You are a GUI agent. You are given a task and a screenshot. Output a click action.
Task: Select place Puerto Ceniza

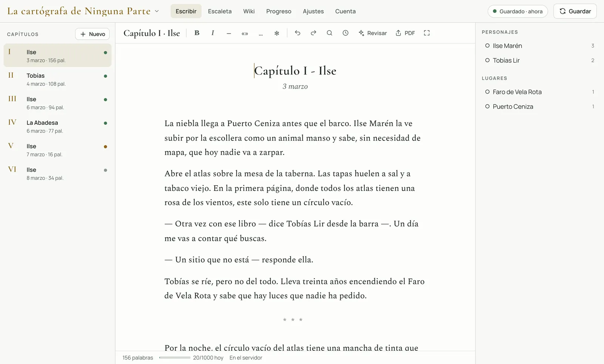click(x=540, y=107)
